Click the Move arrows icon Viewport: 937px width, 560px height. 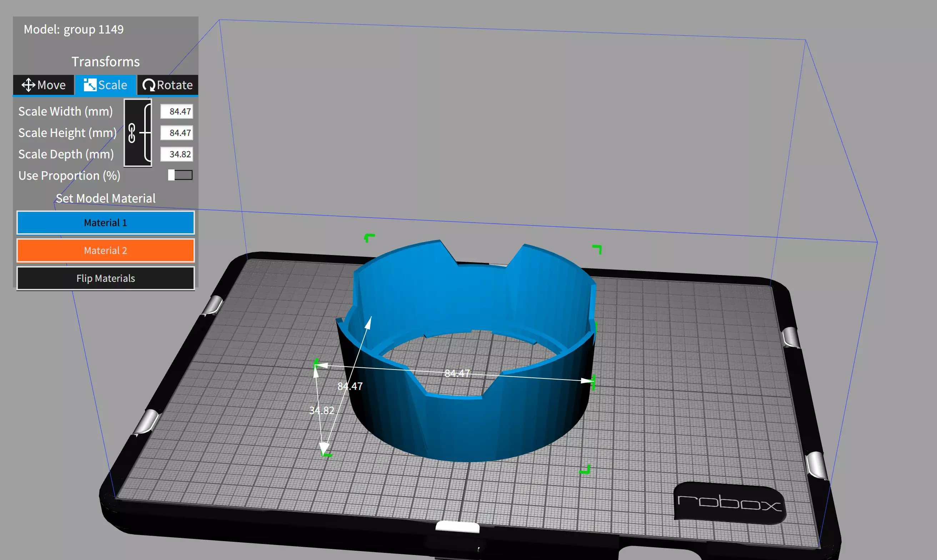28,85
